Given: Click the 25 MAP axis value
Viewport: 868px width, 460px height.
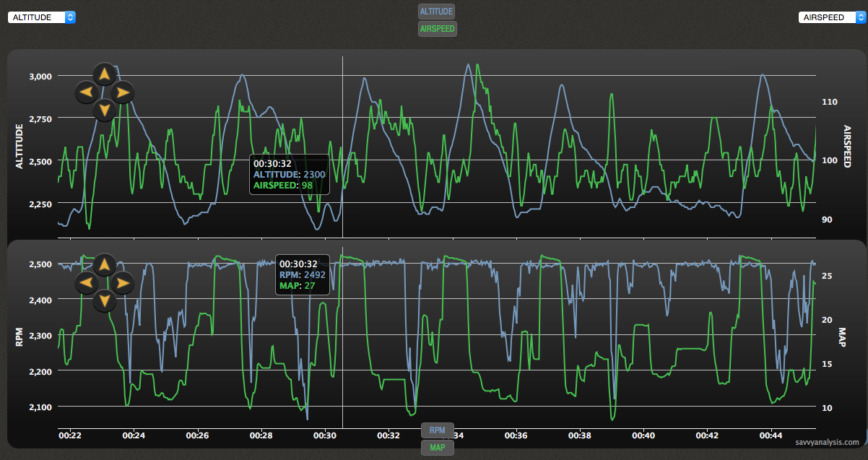Looking at the screenshot, I should (x=828, y=277).
